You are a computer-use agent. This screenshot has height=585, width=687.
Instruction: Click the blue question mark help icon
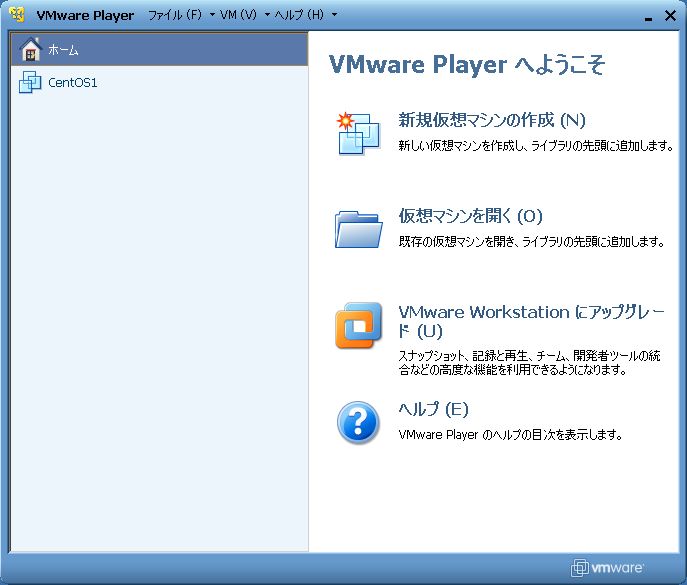(x=358, y=422)
